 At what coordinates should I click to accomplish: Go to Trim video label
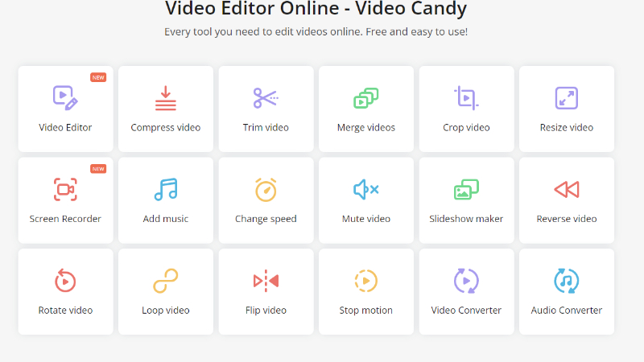click(x=266, y=128)
